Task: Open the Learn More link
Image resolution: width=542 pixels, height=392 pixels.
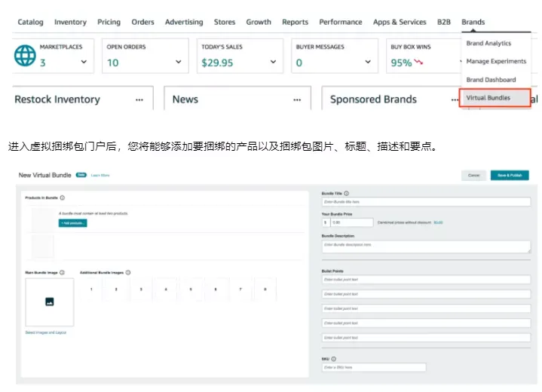Action: pyautogui.click(x=100, y=175)
